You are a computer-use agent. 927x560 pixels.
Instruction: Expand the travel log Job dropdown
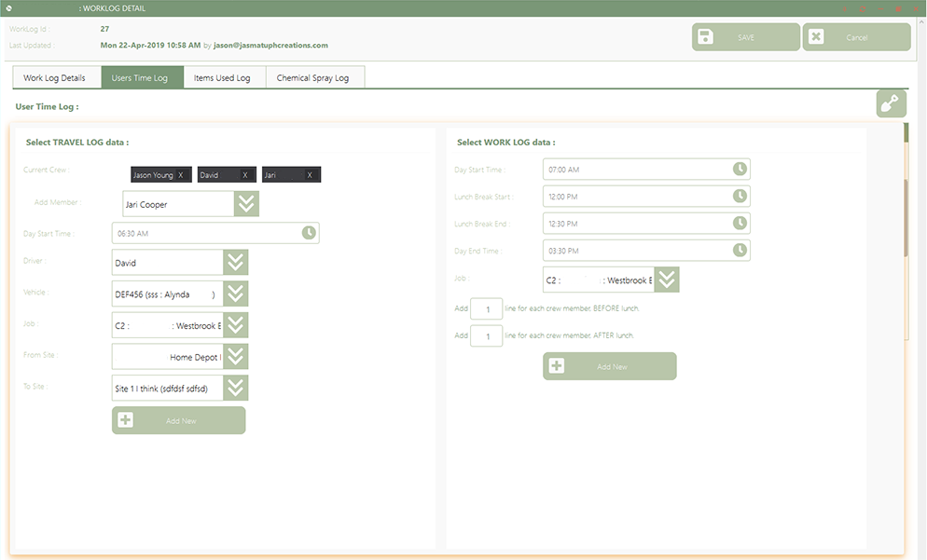coord(235,325)
